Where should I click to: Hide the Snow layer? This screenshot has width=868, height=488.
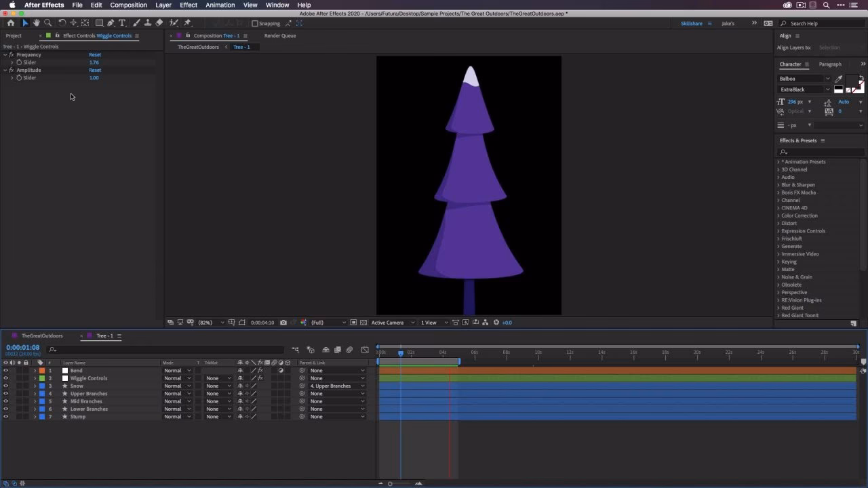(x=5, y=386)
